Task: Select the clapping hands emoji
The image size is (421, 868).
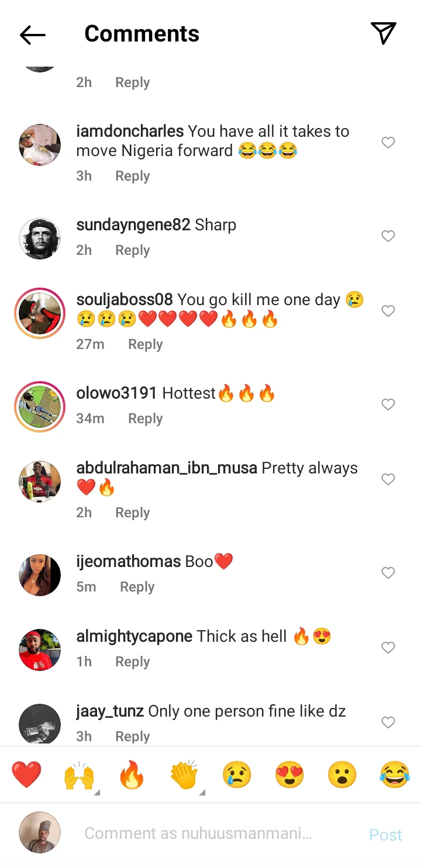Action: pos(184,774)
